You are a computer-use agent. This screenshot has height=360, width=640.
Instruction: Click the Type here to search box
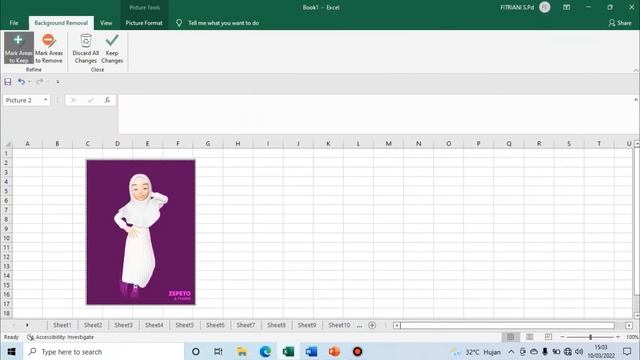tap(104, 351)
